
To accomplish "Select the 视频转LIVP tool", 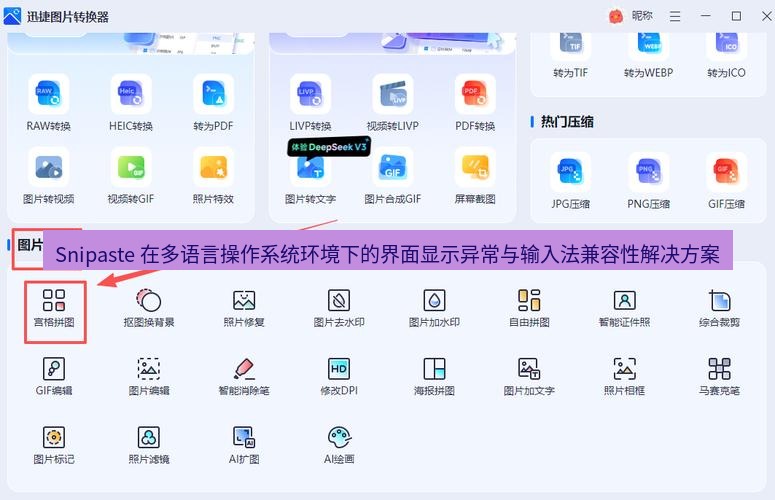I will [x=393, y=104].
